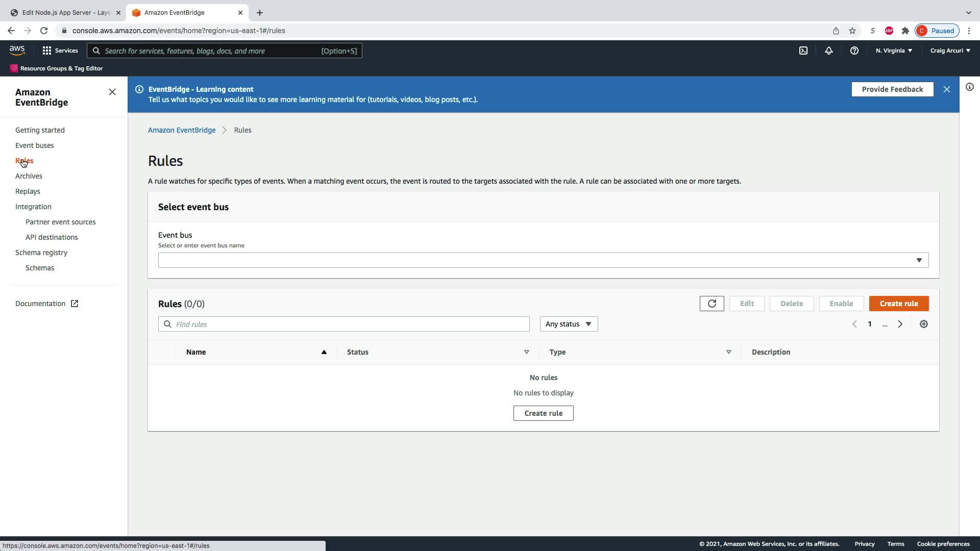Go to next rules page
This screenshot has width=980, height=551.
(x=900, y=324)
